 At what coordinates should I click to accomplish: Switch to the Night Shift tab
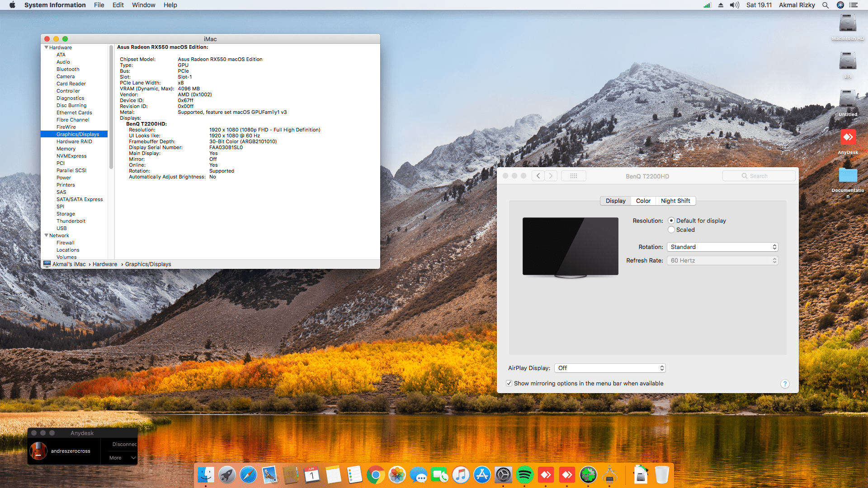(675, 201)
